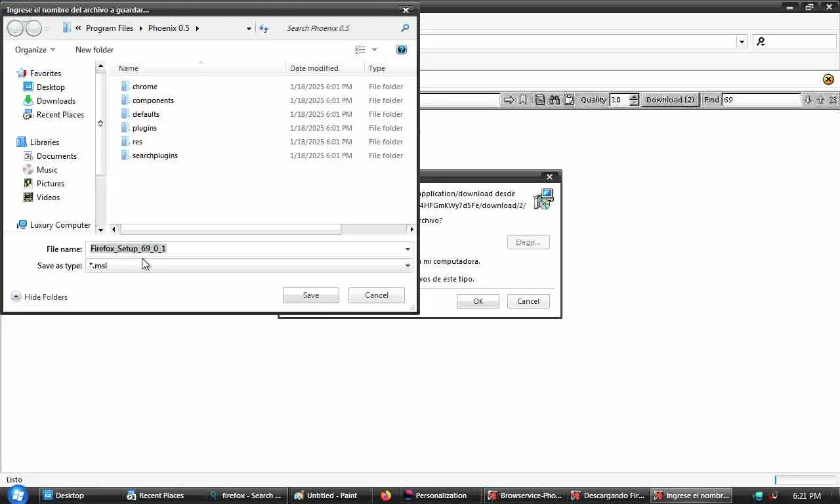Select Recent Places in navigation pane

coord(60,115)
